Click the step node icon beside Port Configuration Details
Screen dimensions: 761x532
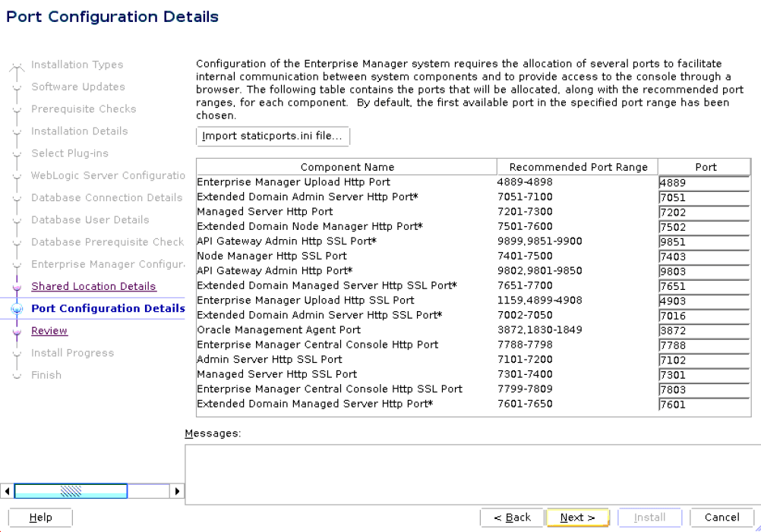click(17, 309)
